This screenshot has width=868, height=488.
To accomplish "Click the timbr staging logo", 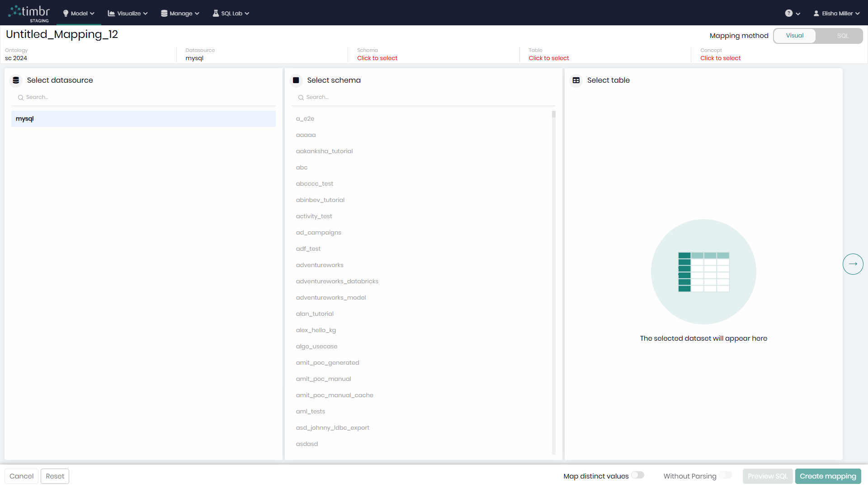I will [x=29, y=12].
